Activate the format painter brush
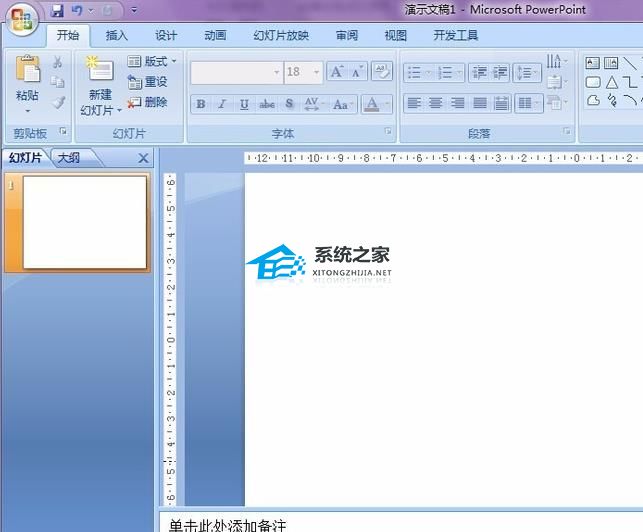Viewport: 643px width, 532px height. tap(58, 102)
